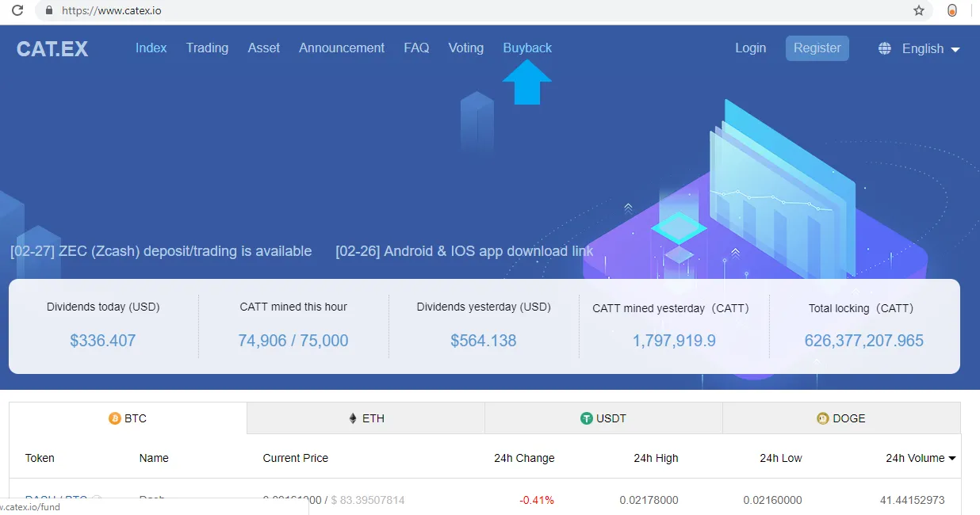Open the Voting menu item
The width and height of the screenshot is (980, 515).
tap(466, 48)
